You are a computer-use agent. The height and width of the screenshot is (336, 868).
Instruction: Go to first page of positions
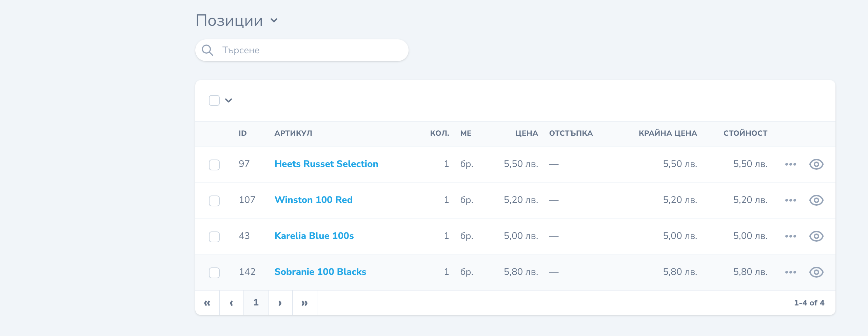coord(207,303)
